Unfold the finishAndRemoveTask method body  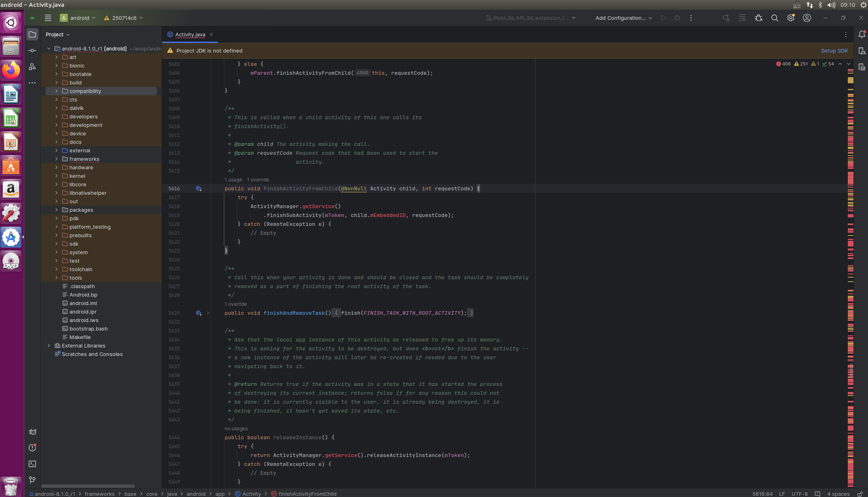click(208, 313)
